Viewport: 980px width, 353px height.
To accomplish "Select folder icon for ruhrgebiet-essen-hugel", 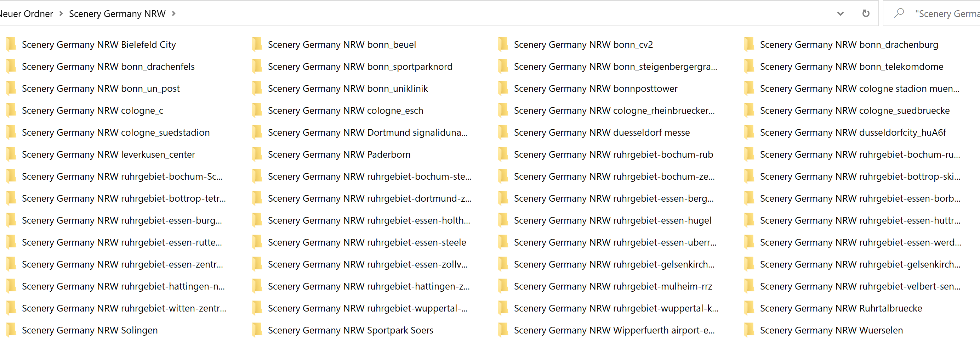I will [x=503, y=220].
